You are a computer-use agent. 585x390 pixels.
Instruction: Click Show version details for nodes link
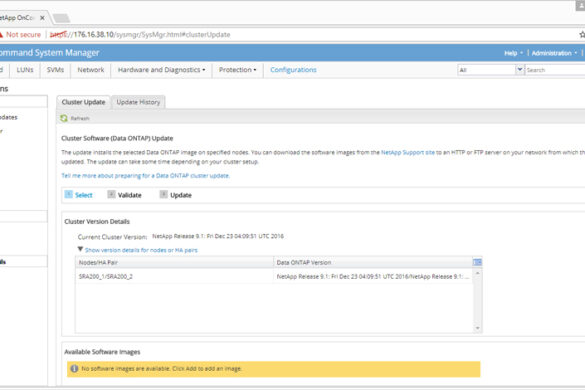tap(141, 250)
